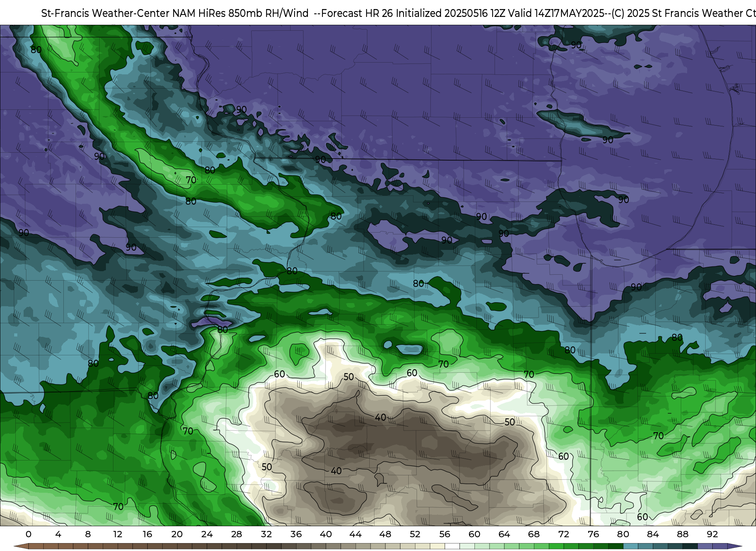Click colorbar tick label 12
The image size is (756, 551).
pyautogui.click(x=118, y=534)
